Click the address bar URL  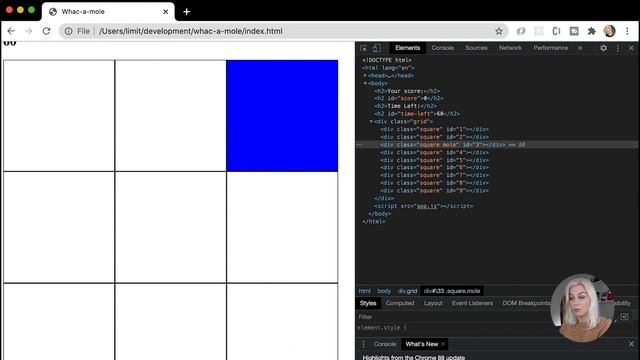pos(191,31)
